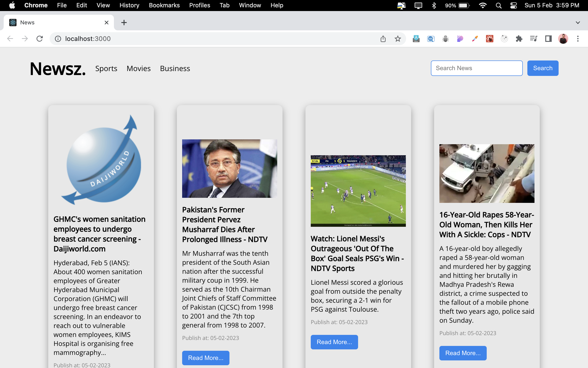Expand the tab search chevron
The width and height of the screenshot is (588, 368).
coord(578,23)
